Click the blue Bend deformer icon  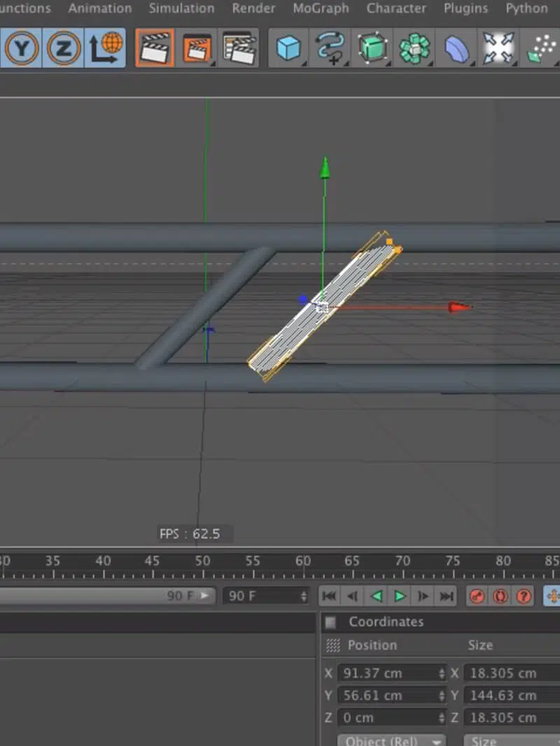tap(456, 48)
